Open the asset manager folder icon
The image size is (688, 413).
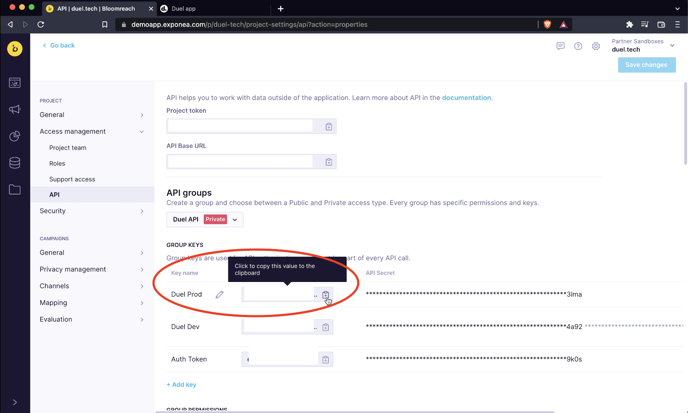(15, 190)
